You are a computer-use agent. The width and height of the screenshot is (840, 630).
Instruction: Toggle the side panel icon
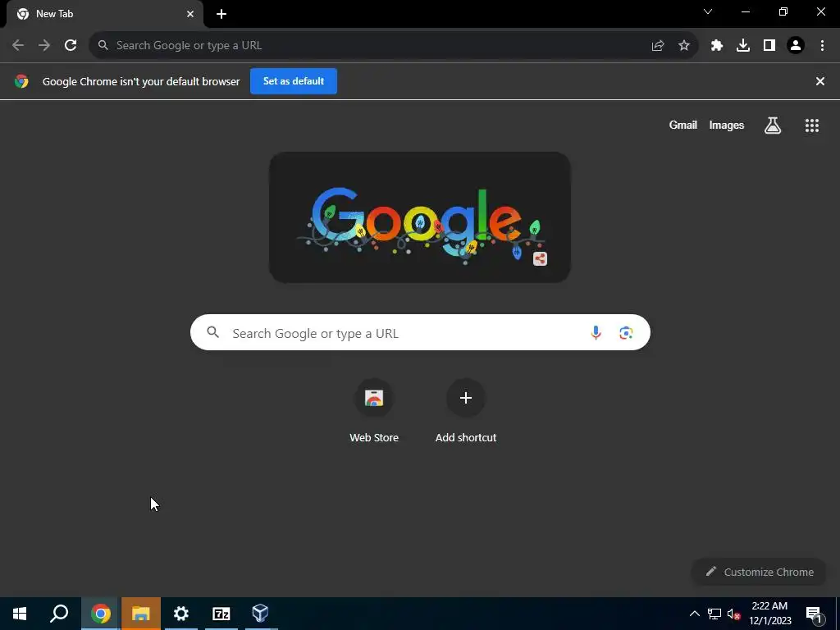769,46
